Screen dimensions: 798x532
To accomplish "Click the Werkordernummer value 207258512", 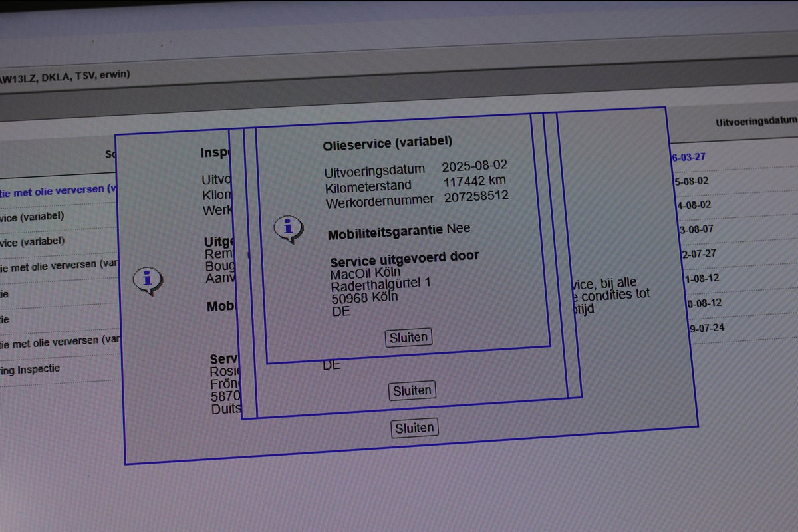I will [475, 197].
